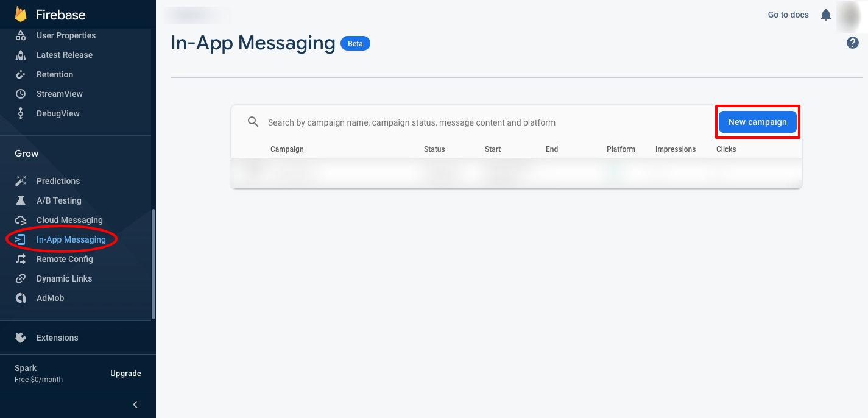Click the Campaign column header

click(x=287, y=149)
